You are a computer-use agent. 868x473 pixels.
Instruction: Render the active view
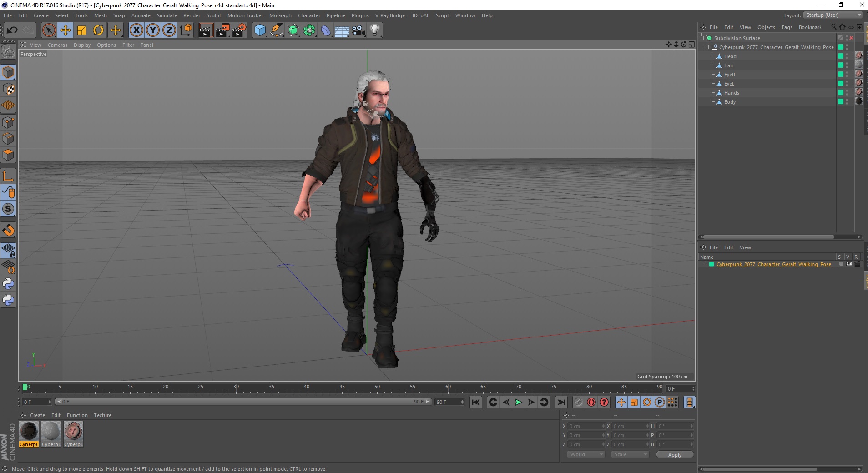point(206,30)
